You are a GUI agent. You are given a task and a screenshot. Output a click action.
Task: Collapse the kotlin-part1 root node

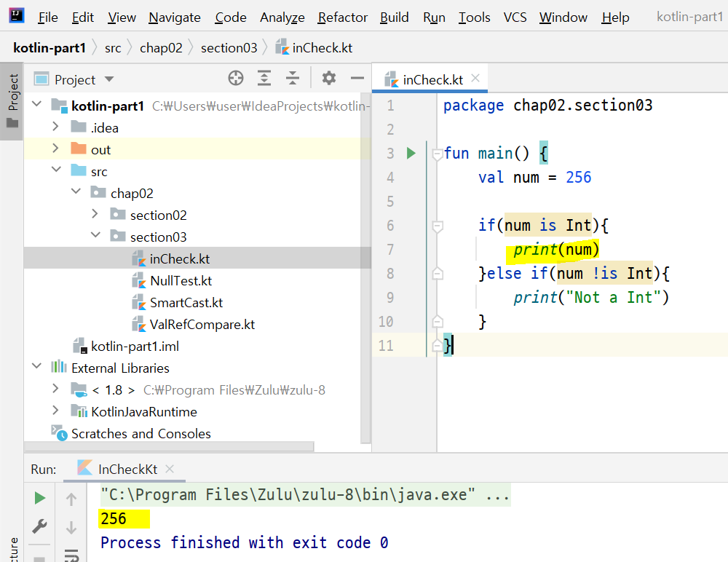pyautogui.click(x=37, y=104)
